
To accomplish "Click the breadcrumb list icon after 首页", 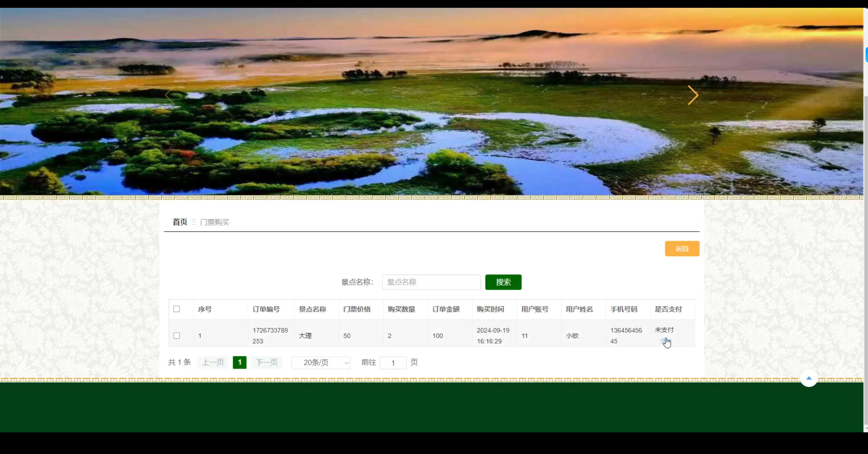I will tap(194, 222).
